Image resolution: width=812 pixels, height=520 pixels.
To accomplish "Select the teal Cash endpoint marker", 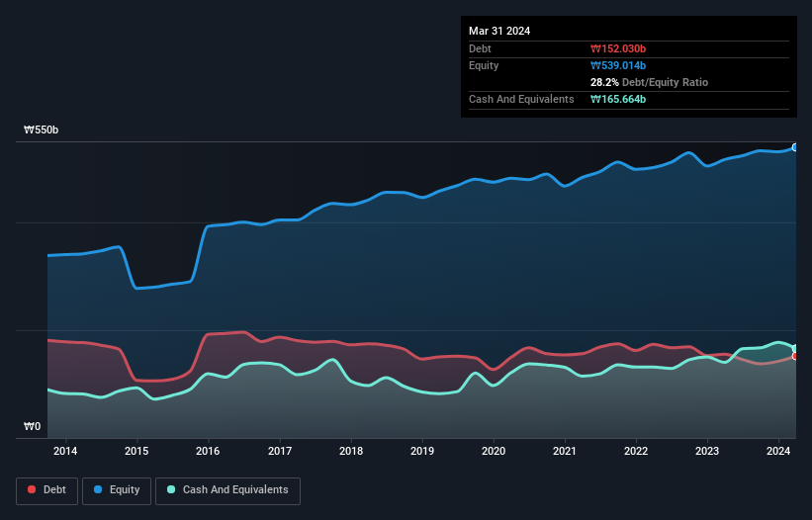I will 795,348.
